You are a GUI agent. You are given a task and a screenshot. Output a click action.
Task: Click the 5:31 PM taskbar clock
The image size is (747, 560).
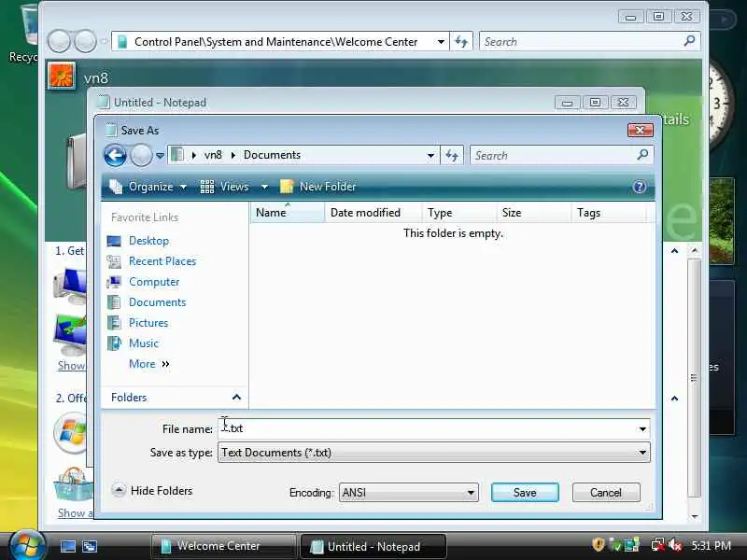(711, 545)
